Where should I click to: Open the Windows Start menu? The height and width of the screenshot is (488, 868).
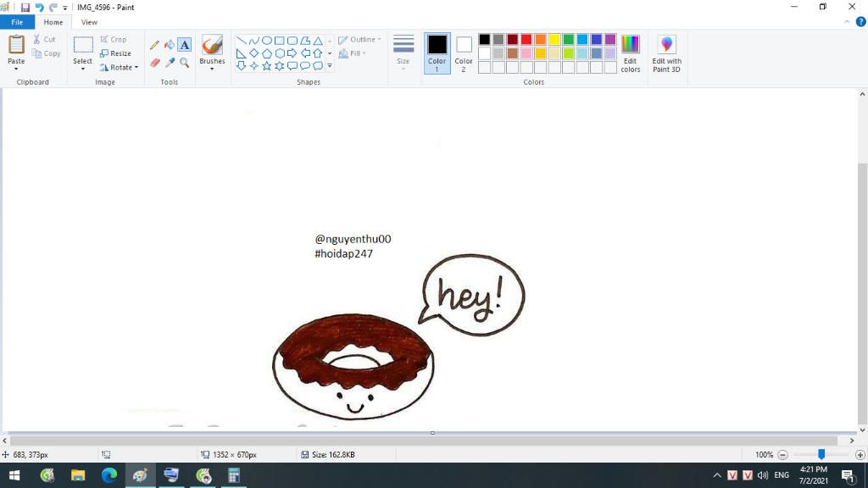[14, 474]
